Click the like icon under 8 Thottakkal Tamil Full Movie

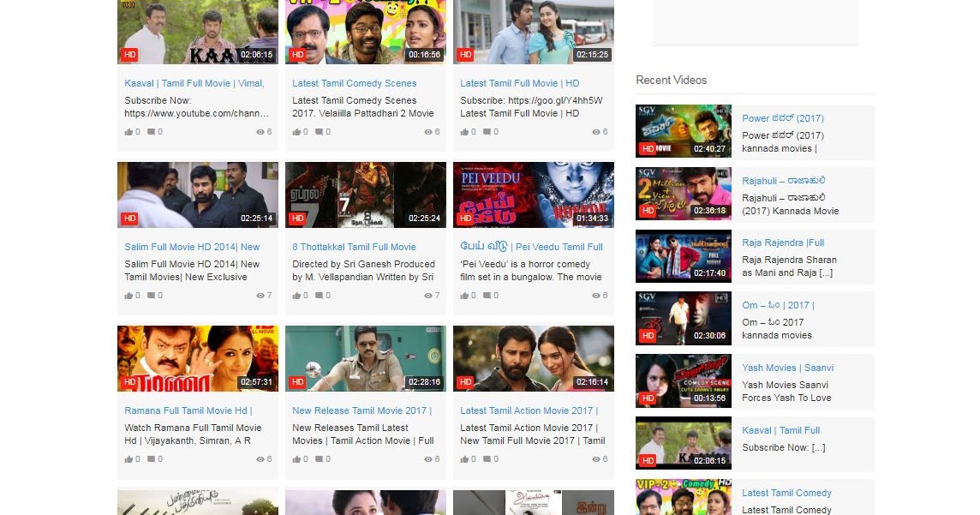pos(296,296)
